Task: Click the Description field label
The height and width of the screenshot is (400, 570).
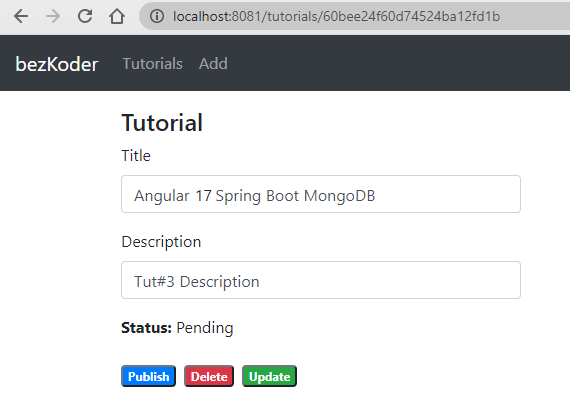Action: point(161,242)
